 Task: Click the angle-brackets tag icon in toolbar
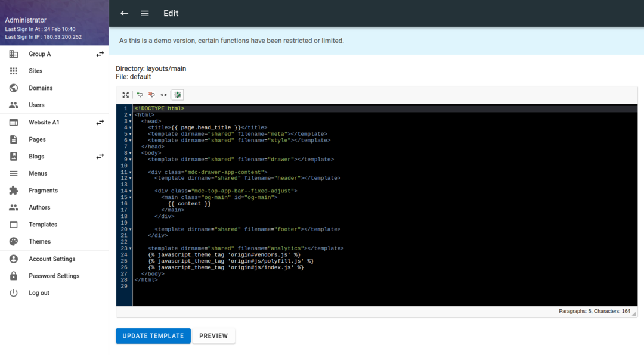(x=163, y=95)
